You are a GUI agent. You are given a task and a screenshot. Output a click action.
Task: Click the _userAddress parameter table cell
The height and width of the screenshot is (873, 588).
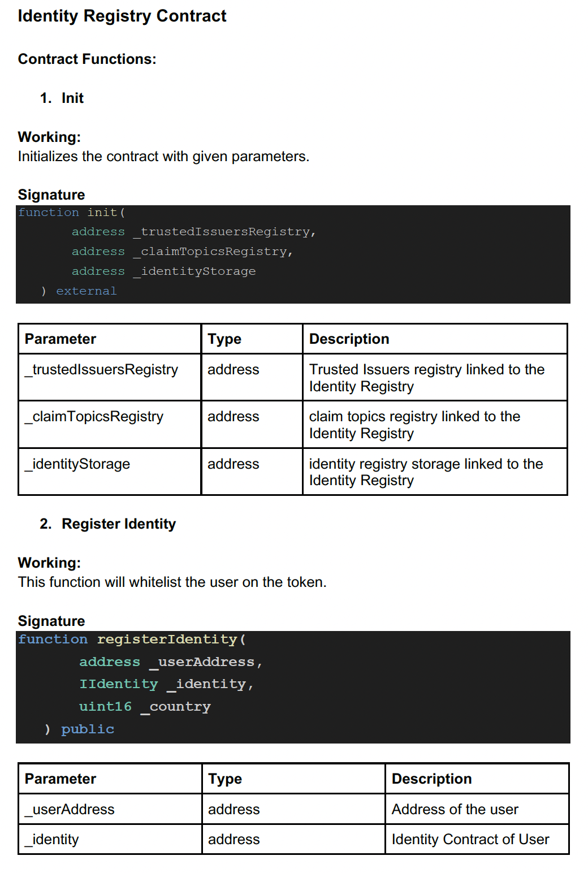click(70, 810)
